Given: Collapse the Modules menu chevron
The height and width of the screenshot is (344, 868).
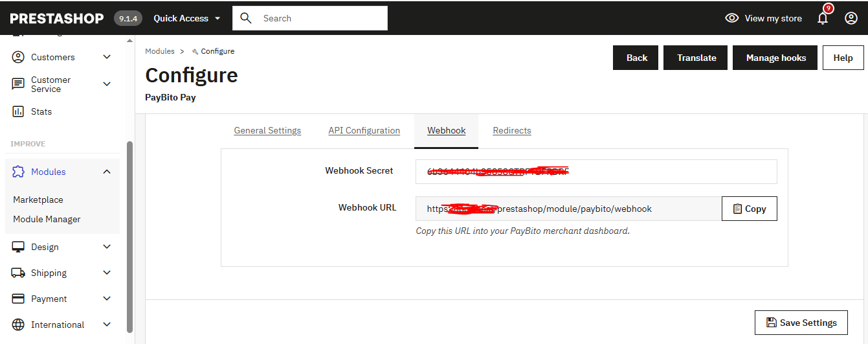Looking at the screenshot, I should pyautogui.click(x=107, y=172).
